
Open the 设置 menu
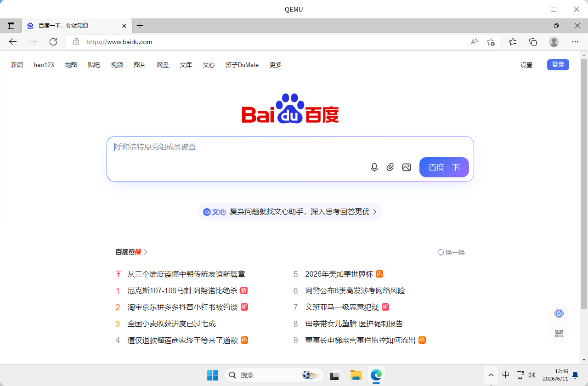pyautogui.click(x=526, y=65)
